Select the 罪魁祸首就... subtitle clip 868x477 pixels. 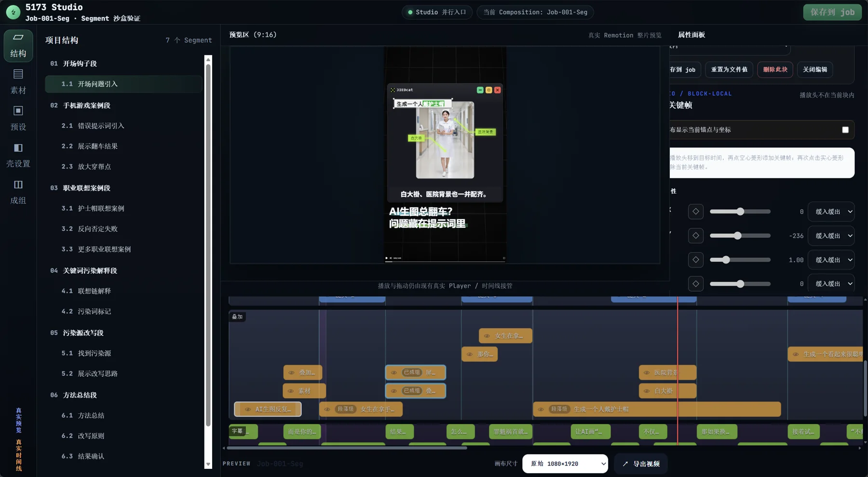pos(511,432)
